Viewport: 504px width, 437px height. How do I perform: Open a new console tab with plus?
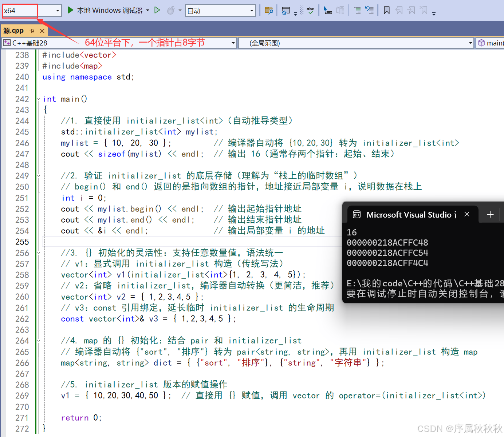(x=490, y=215)
